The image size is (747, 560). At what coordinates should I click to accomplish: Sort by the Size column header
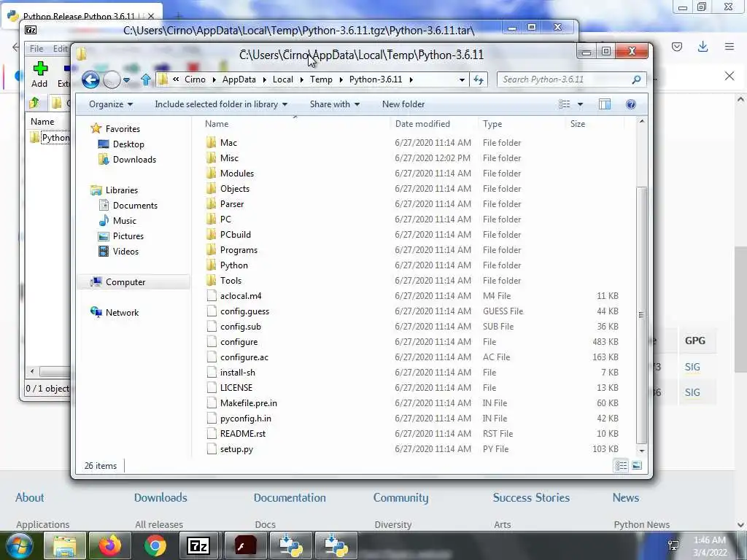[578, 124]
